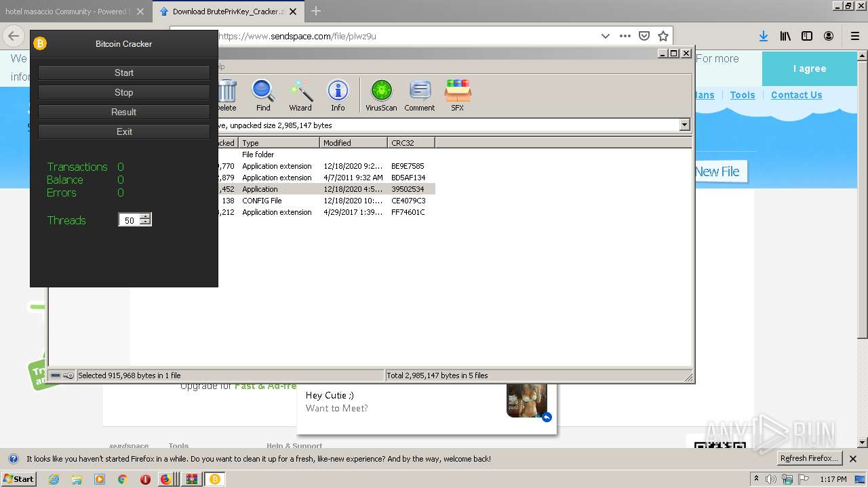Viewport: 868px width, 488px height.
Task: Click the Threads value field showing 50
Action: coord(129,220)
